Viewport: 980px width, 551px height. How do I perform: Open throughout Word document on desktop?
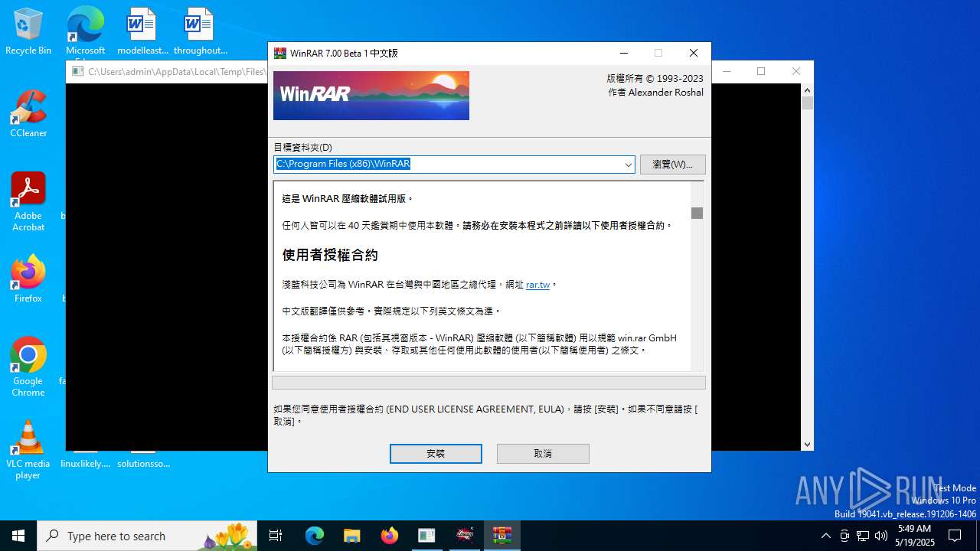tap(200, 32)
